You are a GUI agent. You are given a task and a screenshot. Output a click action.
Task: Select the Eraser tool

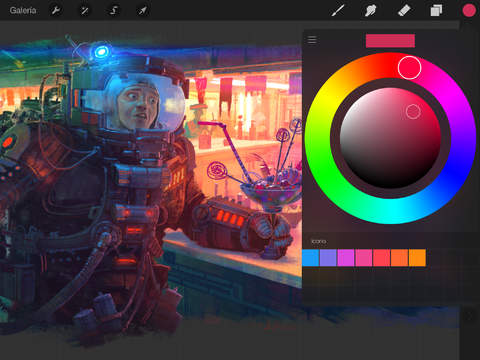pyautogui.click(x=404, y=10)
